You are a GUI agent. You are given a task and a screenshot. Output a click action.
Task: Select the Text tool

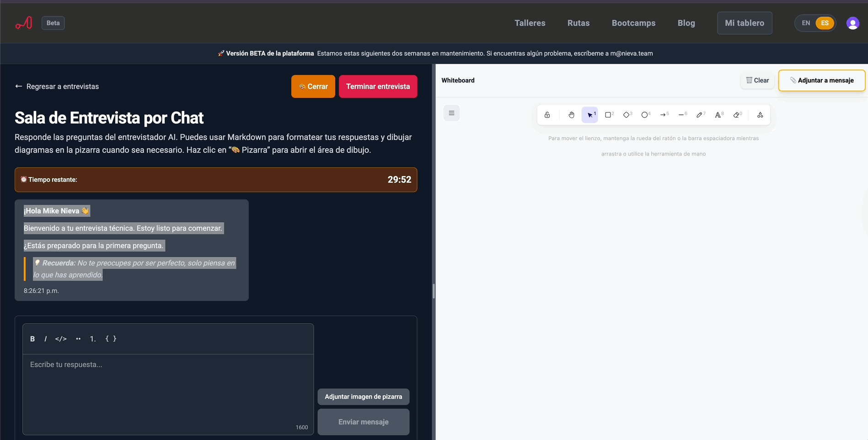[x=718, y=115]
